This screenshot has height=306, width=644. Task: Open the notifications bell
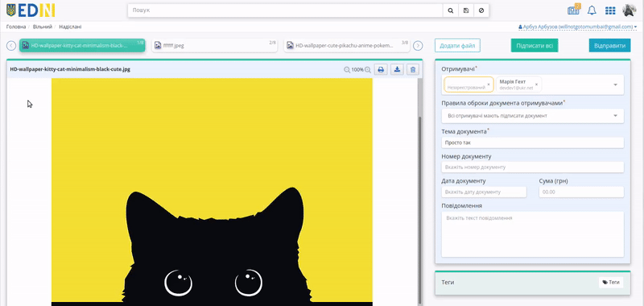click(592, 10)
